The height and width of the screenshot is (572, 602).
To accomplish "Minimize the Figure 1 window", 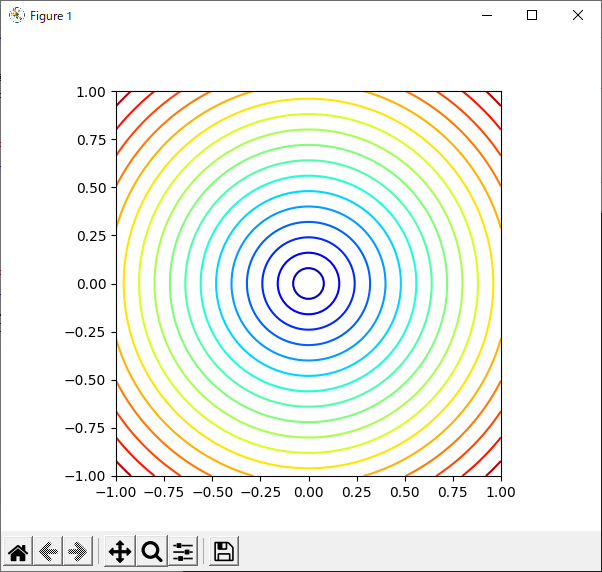I will point(487,15).
